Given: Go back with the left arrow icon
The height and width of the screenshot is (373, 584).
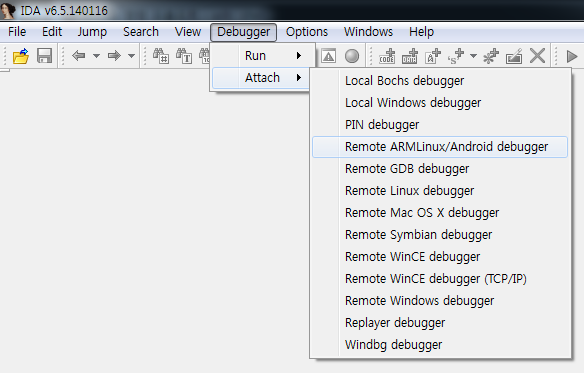Looking at the screenshot, I should (x=79, y=56).
